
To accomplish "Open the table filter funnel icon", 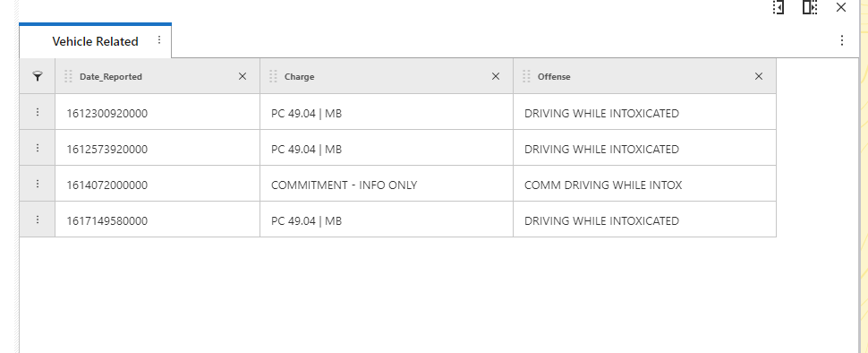I will (x=37, y=76).
